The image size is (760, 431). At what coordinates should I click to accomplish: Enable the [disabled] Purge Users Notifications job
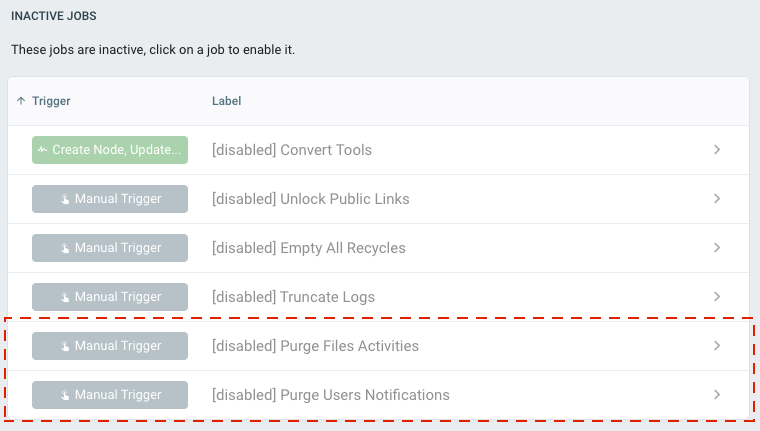379,395
